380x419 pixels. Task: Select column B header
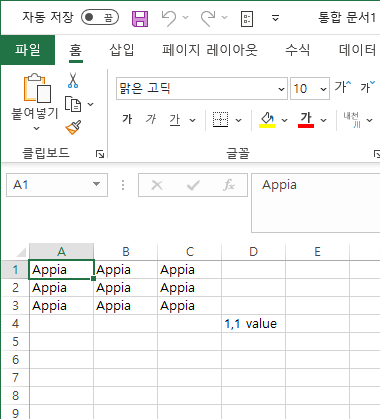[x=126, y=252]
